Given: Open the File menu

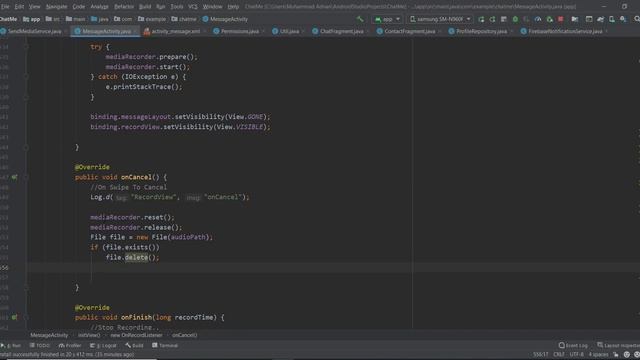Looking at the screenshot, I should tap(5, 7).
